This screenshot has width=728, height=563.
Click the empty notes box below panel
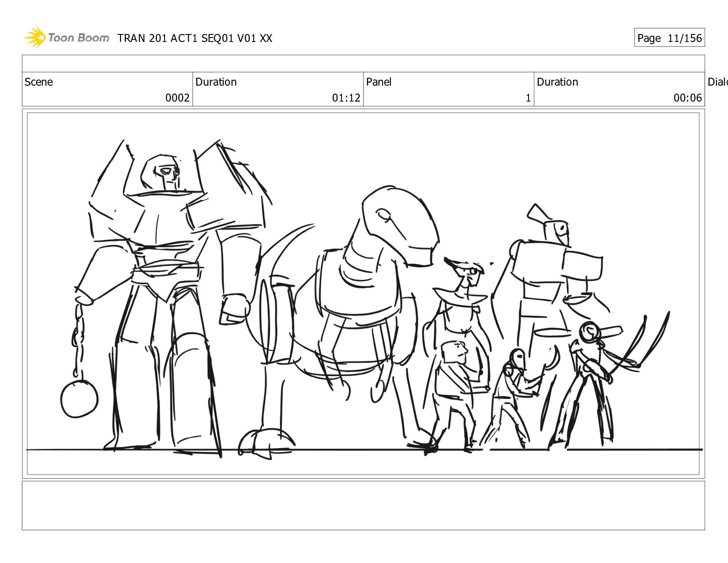[x=363, y=505]
